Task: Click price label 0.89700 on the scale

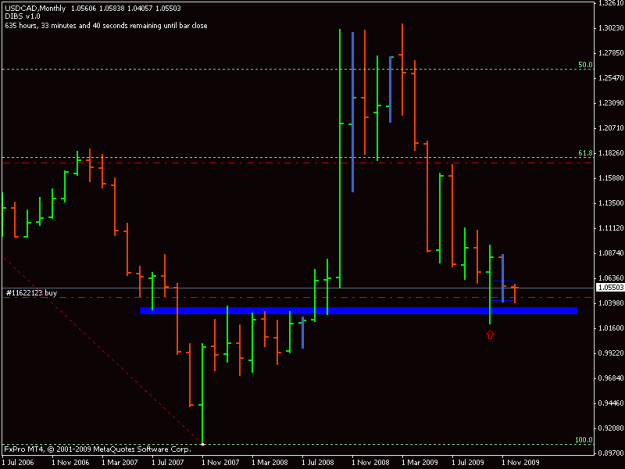Action: coord(610,453)
